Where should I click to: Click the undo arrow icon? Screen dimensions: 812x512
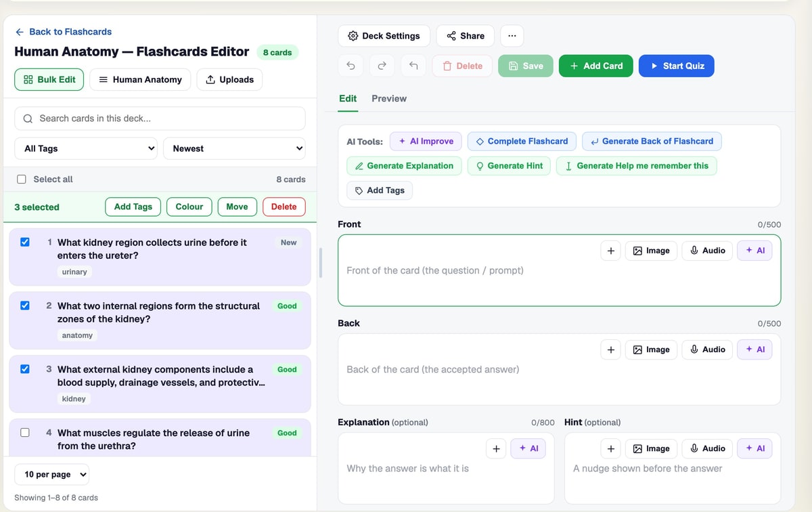click(351, 66)
